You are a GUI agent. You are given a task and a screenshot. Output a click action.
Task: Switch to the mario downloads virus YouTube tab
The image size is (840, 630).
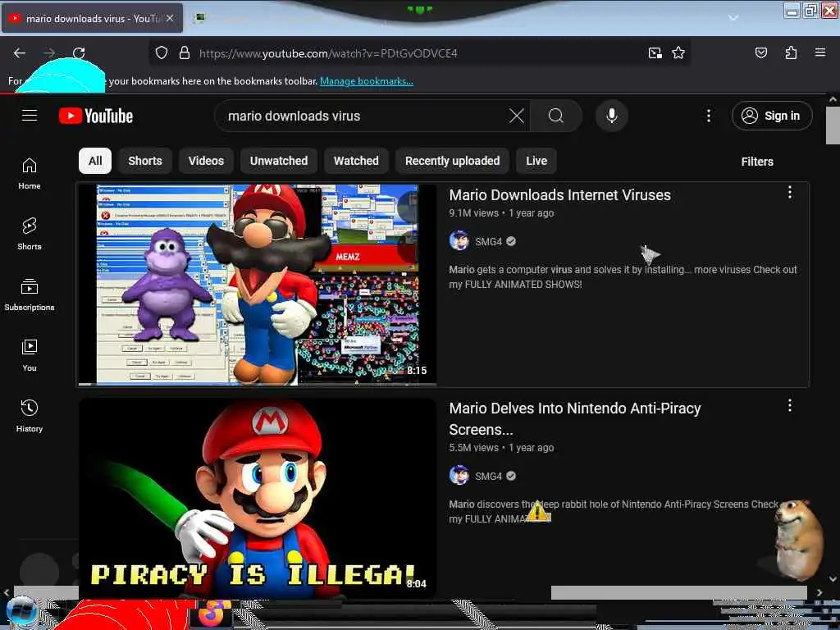click(x=92, y=18)
